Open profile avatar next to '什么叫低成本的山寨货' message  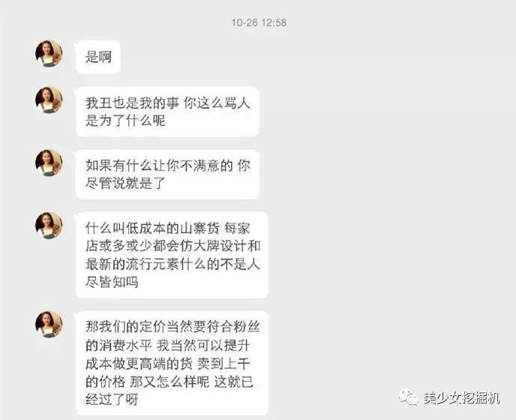[49, 225]
